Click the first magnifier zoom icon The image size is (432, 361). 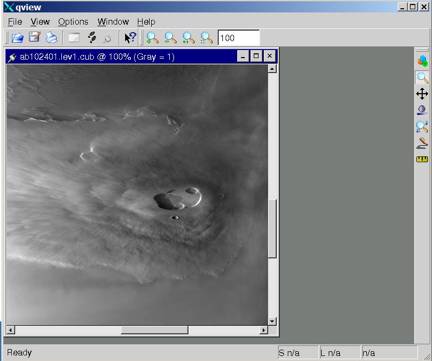click(x=153, y=38)
